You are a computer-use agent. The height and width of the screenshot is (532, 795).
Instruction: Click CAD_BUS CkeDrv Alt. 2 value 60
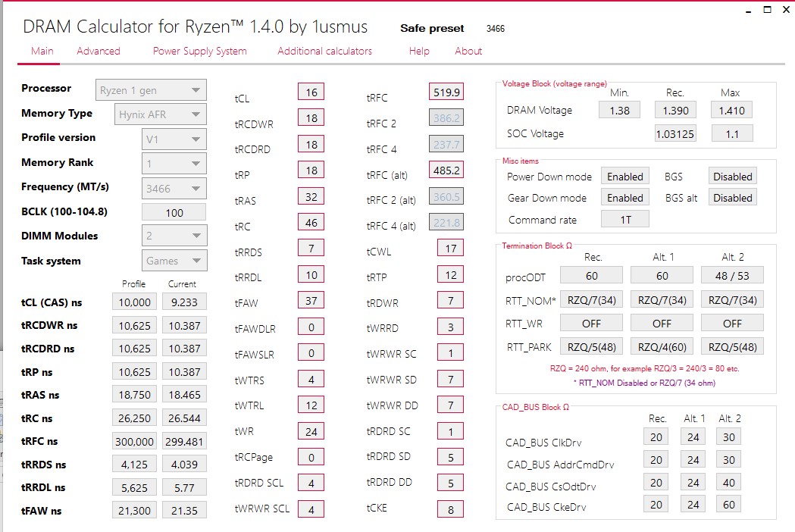(x=728, y=505)
